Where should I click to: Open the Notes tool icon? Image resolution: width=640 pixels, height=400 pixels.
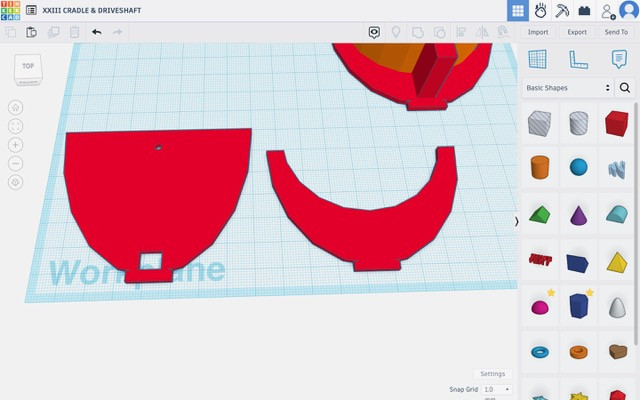pos(618,59)
